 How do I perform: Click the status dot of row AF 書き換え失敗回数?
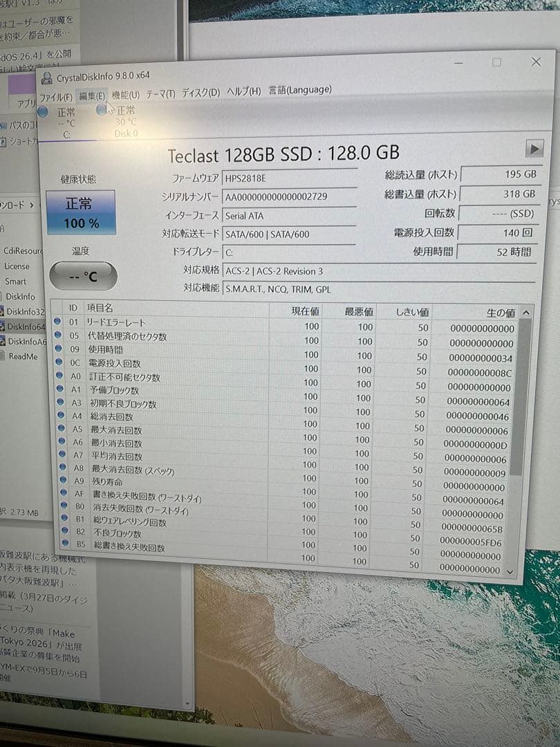click(64, 492)
